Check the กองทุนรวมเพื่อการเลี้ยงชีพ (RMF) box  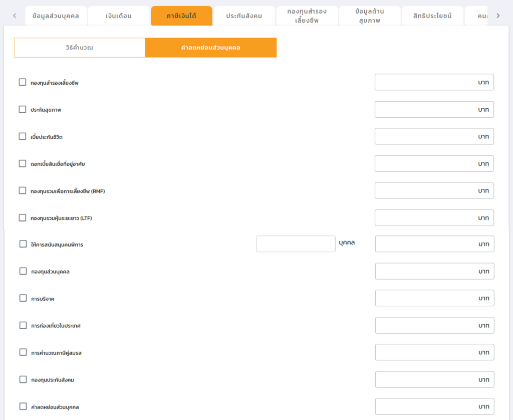click(x=23, y=190)
